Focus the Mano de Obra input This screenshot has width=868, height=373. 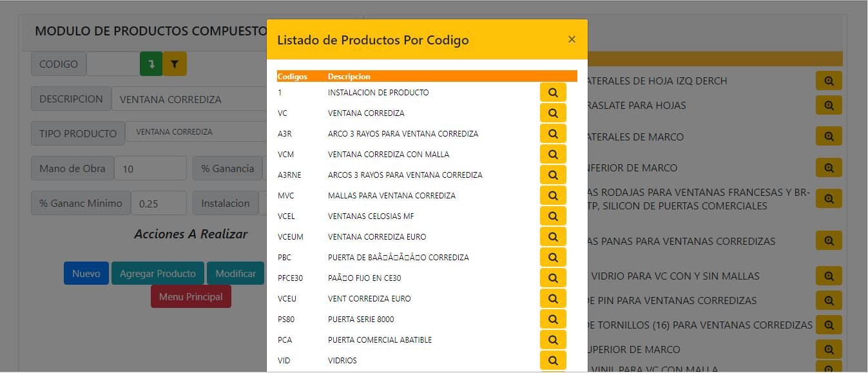tap(150, 169)
